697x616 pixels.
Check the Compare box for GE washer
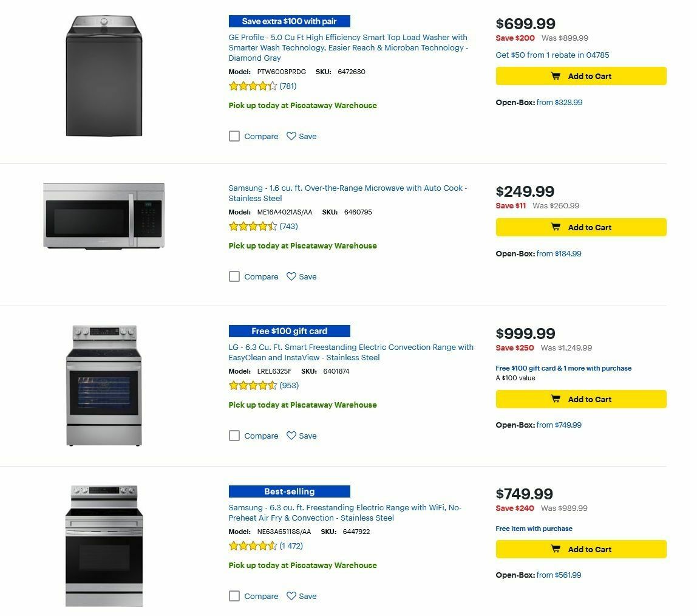point(234,136)
